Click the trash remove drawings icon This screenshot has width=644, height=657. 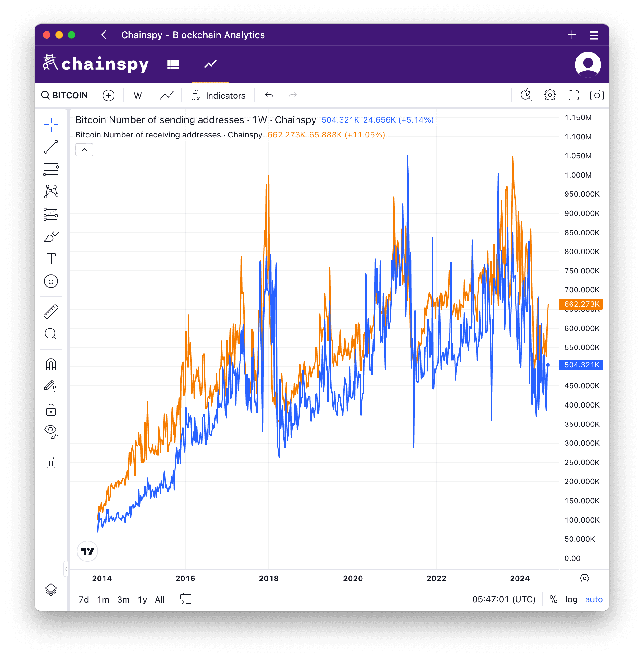51,462
